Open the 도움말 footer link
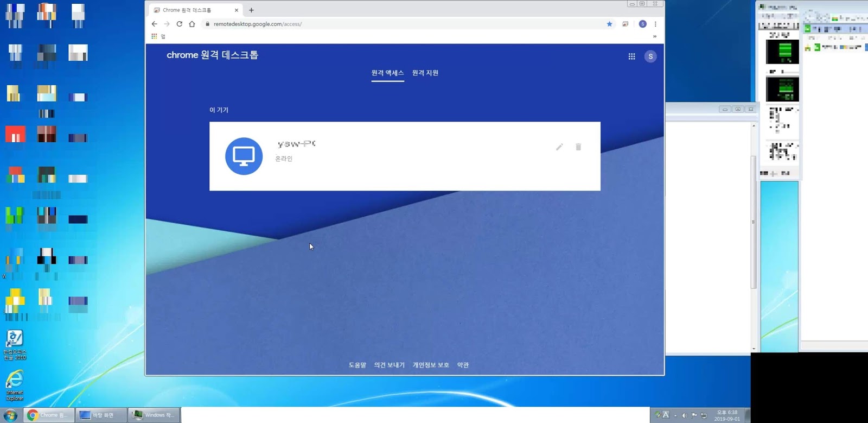868x423 pixels. click(358, 365)
